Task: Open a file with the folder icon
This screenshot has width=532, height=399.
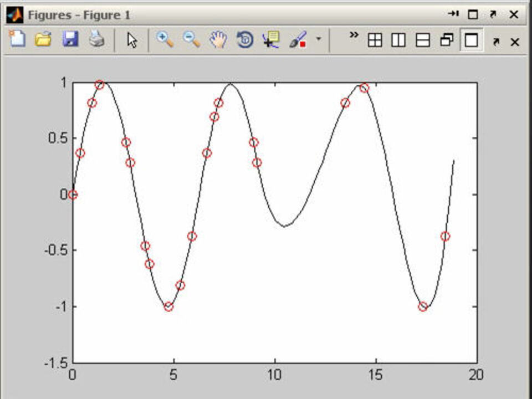Action: [43, 39]
